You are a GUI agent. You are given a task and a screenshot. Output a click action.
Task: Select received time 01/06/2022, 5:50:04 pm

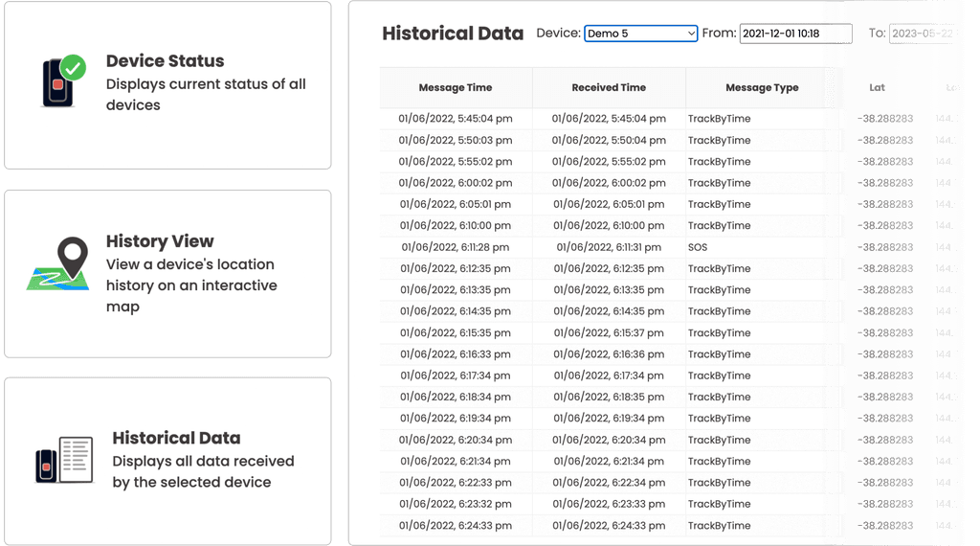pos(609,140)
